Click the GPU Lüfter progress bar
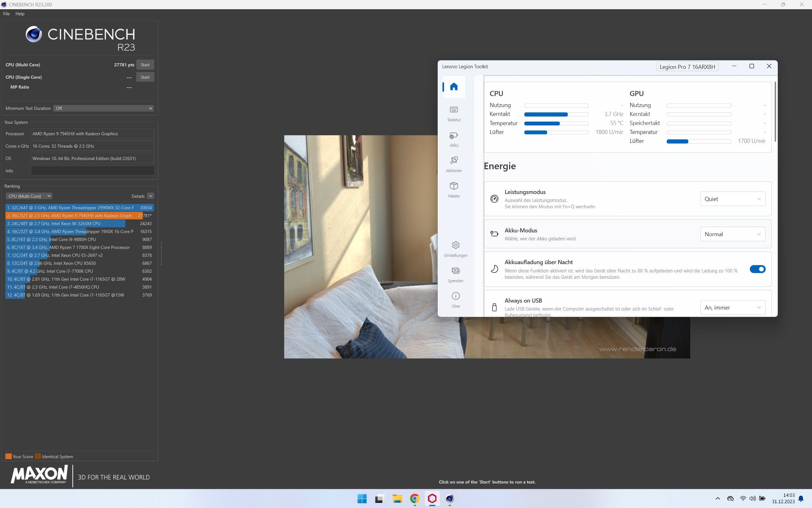Image resolution: width=812 pixels, height=508 pixels. tap(698, 142)
